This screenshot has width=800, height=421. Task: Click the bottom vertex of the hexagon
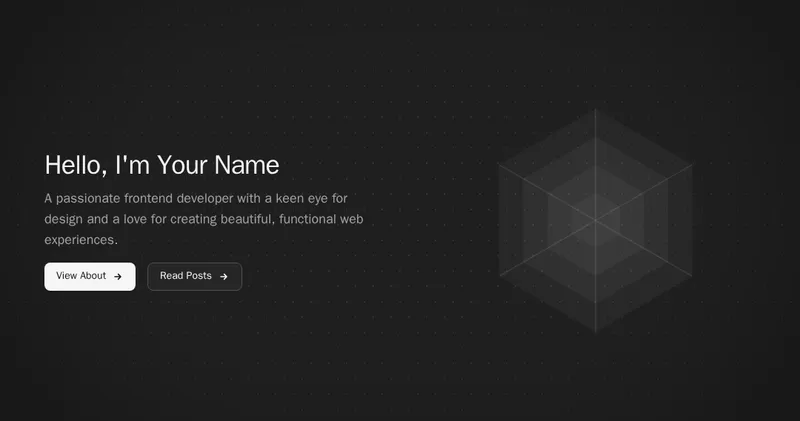click(x=596, y=333)
